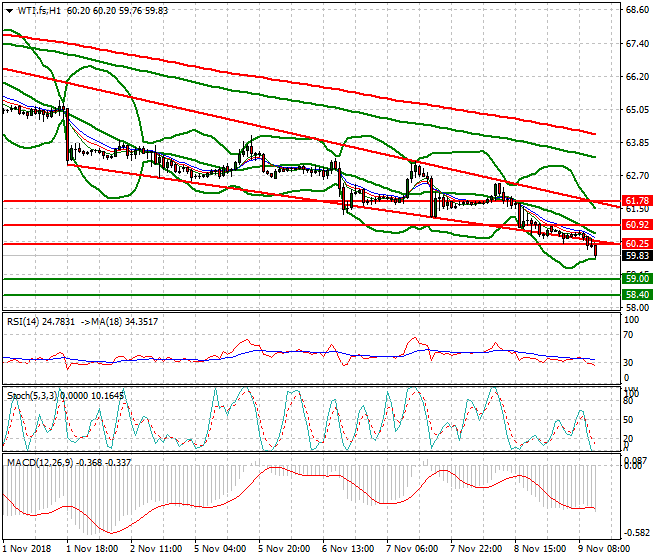Click the 1 Nov 2018 date label
The width and height of the screenshot is (660, 560).
(27, 549)
